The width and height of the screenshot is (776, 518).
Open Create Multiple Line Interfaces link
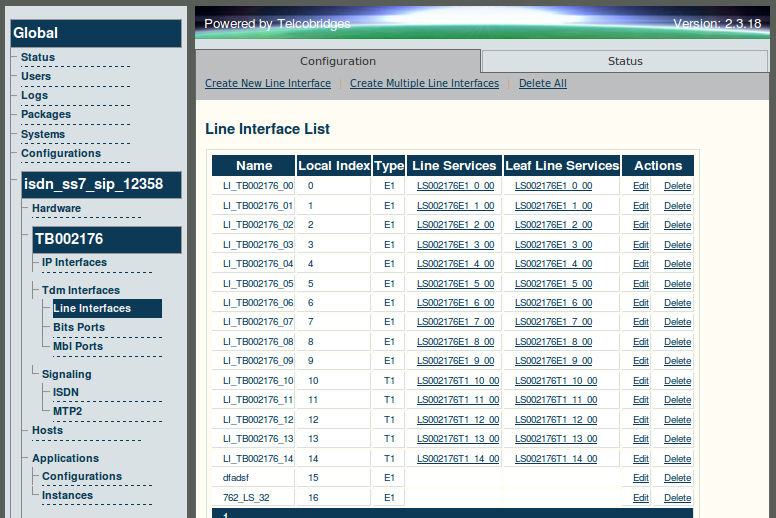(424, 83)
